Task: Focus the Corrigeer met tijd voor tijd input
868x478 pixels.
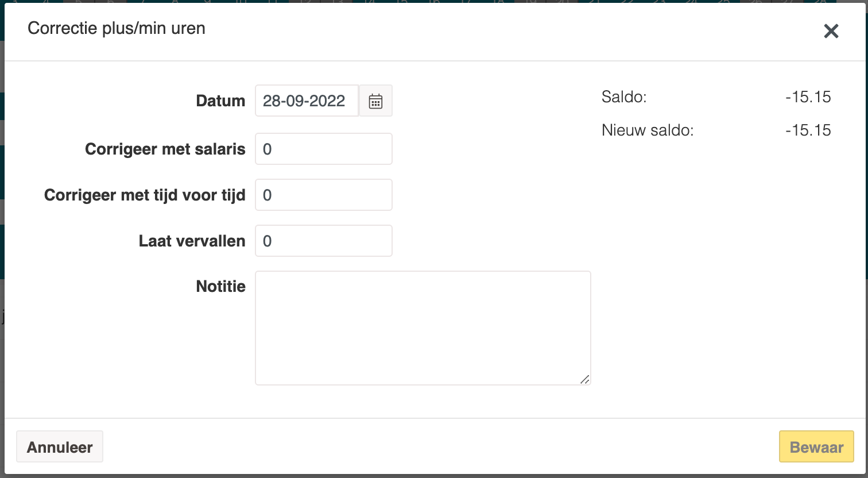Action: pos(324,195)
